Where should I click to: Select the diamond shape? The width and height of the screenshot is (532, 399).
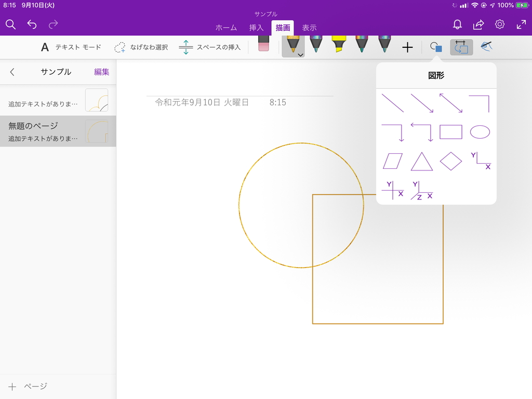click(x=451, y=161)
